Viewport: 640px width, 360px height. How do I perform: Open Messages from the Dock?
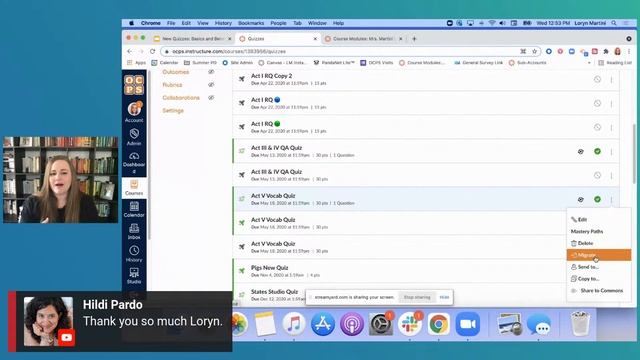click(x=539, y=324)
